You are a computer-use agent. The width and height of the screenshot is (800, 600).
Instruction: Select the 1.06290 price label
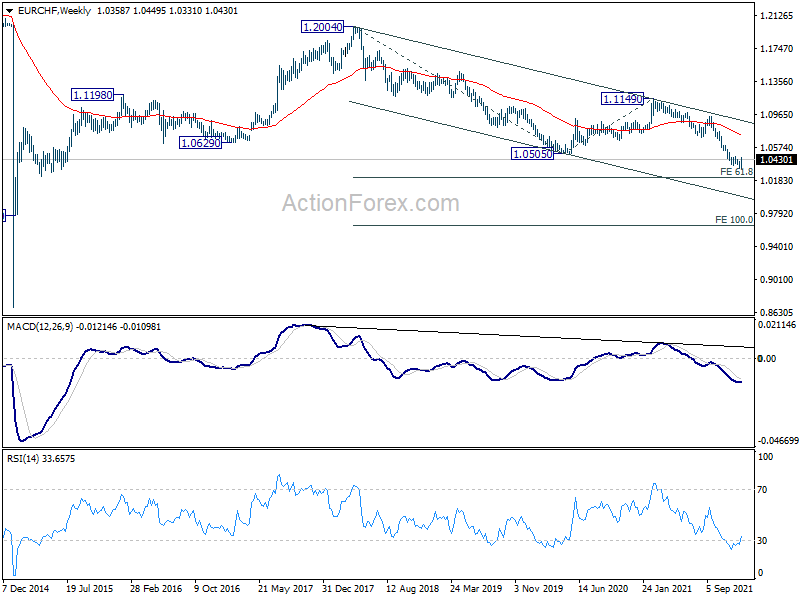click(x=201, y=143)
